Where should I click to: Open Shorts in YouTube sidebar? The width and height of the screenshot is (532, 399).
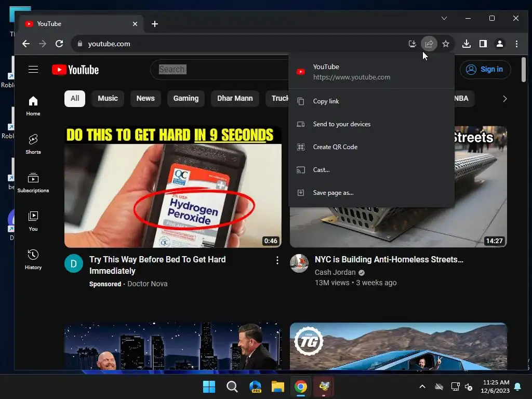[33, 144]
